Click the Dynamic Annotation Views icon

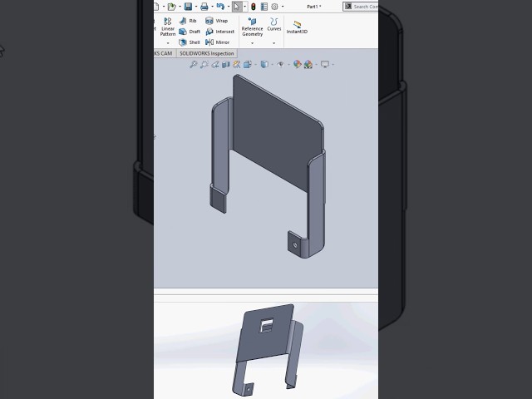point(237,64)
